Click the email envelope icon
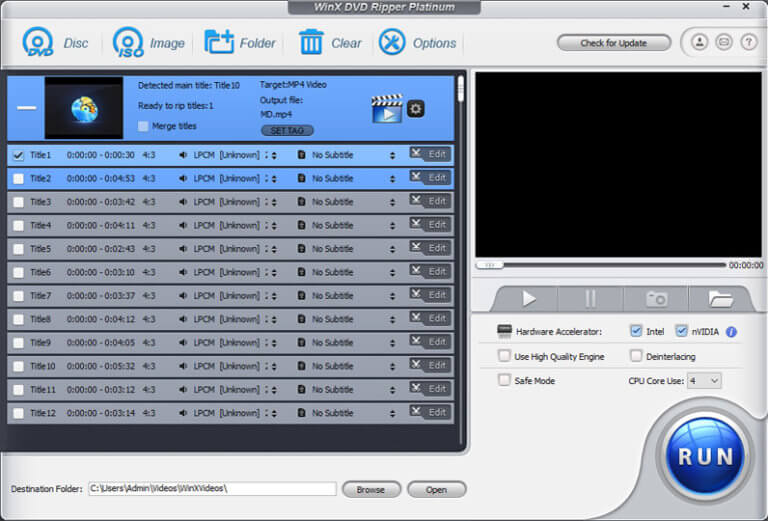Viewport: 768px width, 521px height. click(724, 42)
